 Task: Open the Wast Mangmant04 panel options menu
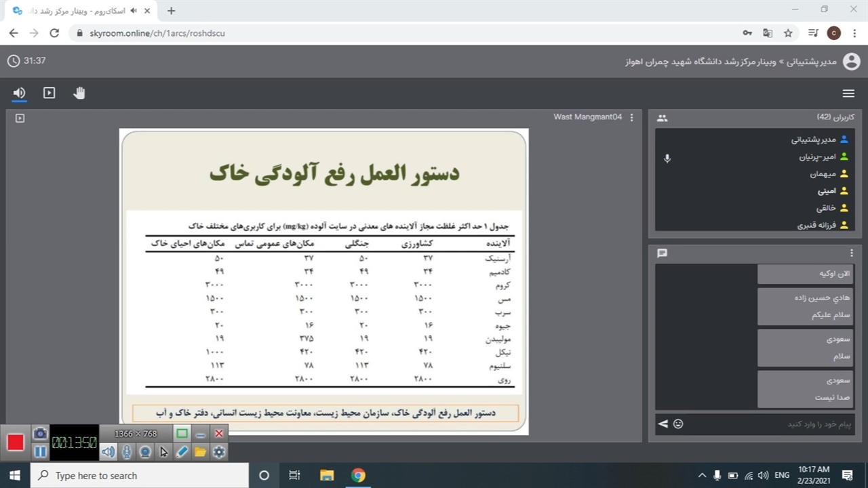[631, 117]
